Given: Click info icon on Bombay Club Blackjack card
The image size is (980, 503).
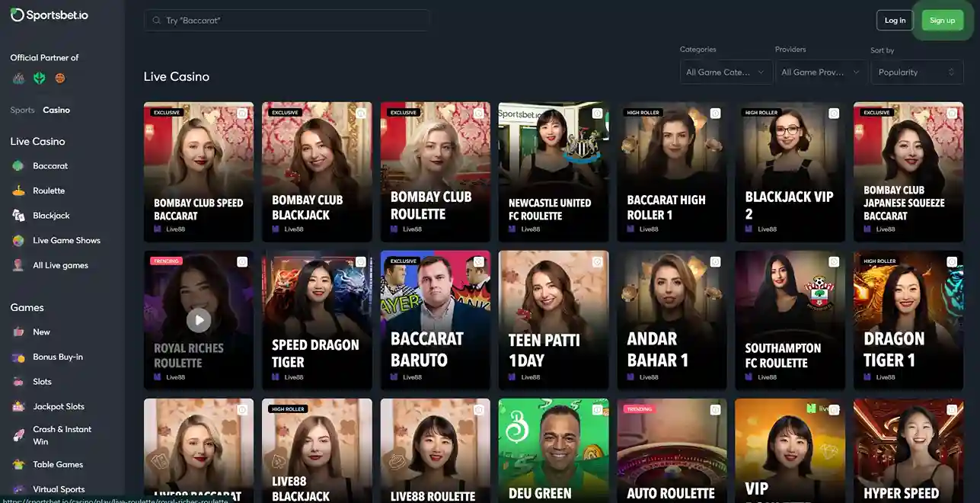Looking at the screenshot, I should coord(361,114).
